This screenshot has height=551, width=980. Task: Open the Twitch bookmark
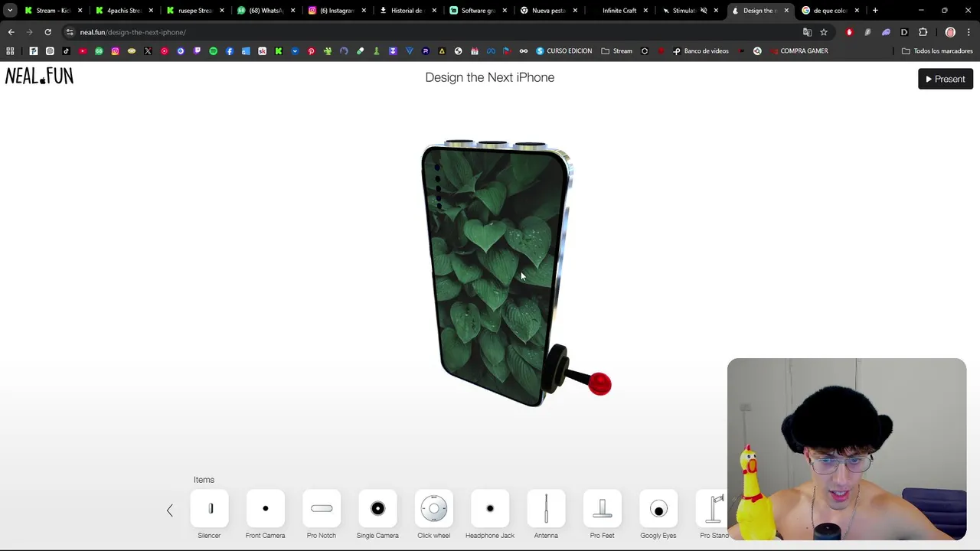[x=197, y=51]
